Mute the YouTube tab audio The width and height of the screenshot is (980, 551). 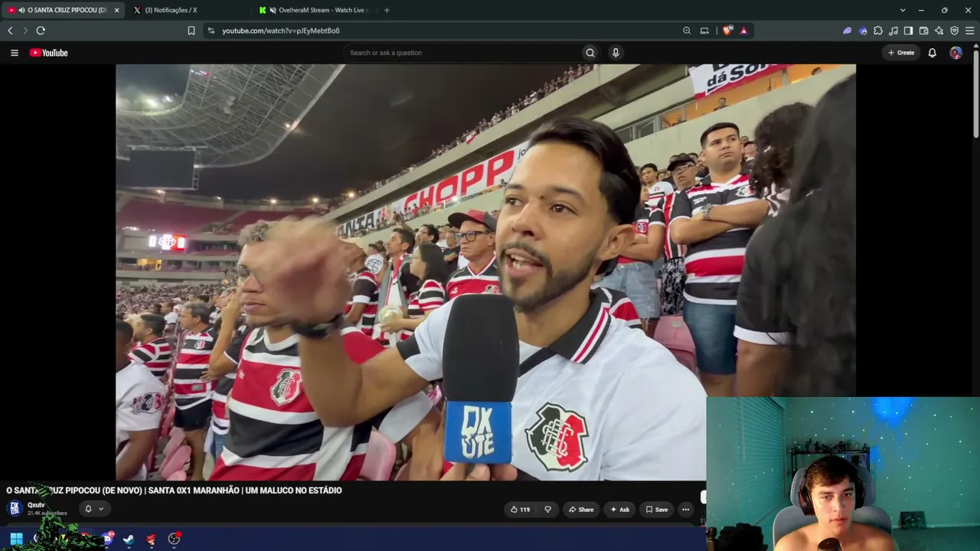point(21,10)
